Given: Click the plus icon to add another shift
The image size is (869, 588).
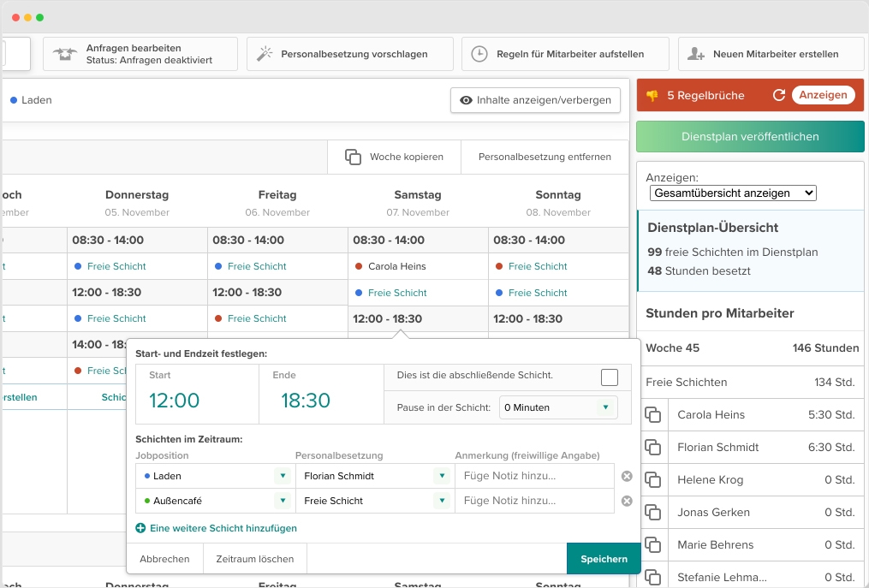Looking at the screenshot, I should 140,529.
